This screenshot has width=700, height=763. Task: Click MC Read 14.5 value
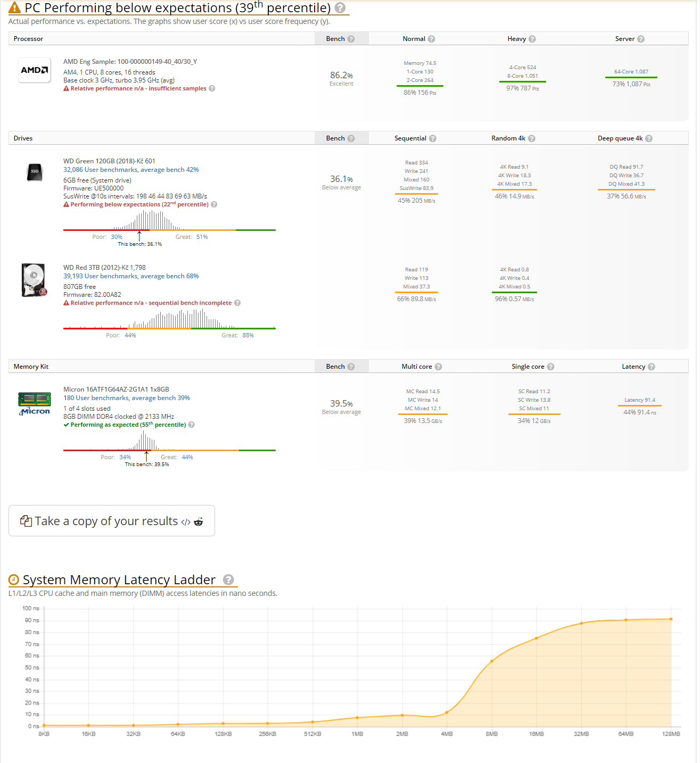pos(423,392)
